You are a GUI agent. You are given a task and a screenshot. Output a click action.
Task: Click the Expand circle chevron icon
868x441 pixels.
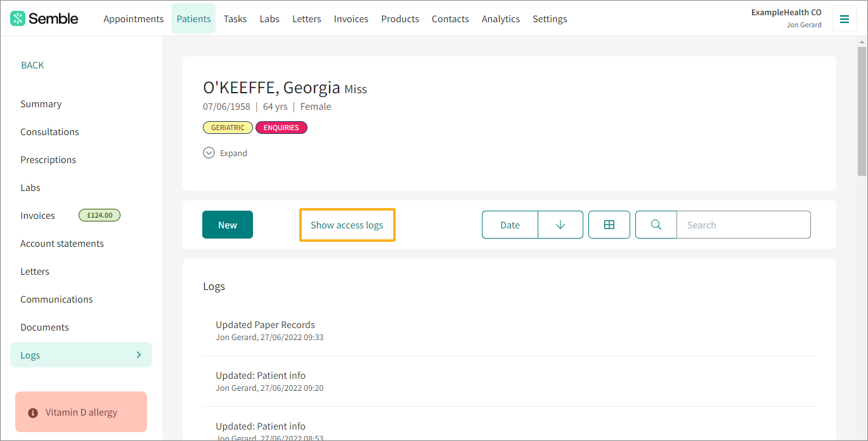point(209,153)
